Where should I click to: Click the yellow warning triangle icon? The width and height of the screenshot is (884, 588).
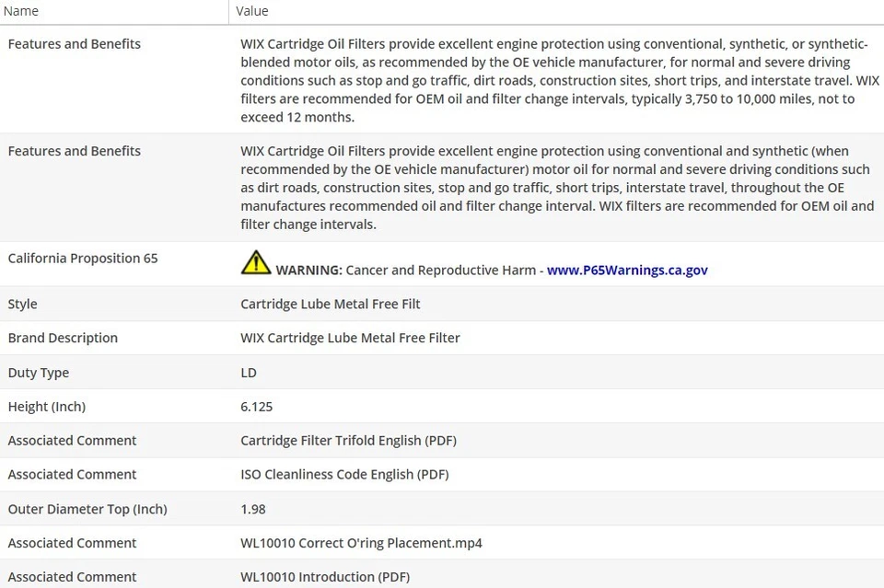[x=256, y=262]
